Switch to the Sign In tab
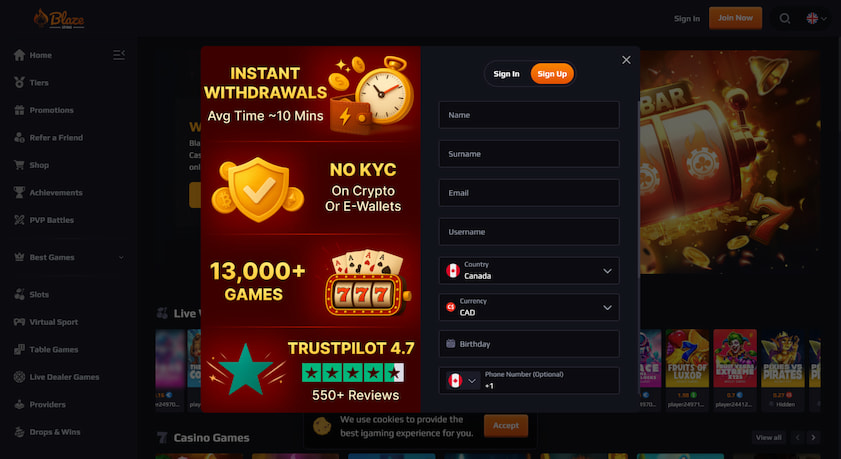Viewport: 841px width, 459px height. tap(506, 74)
